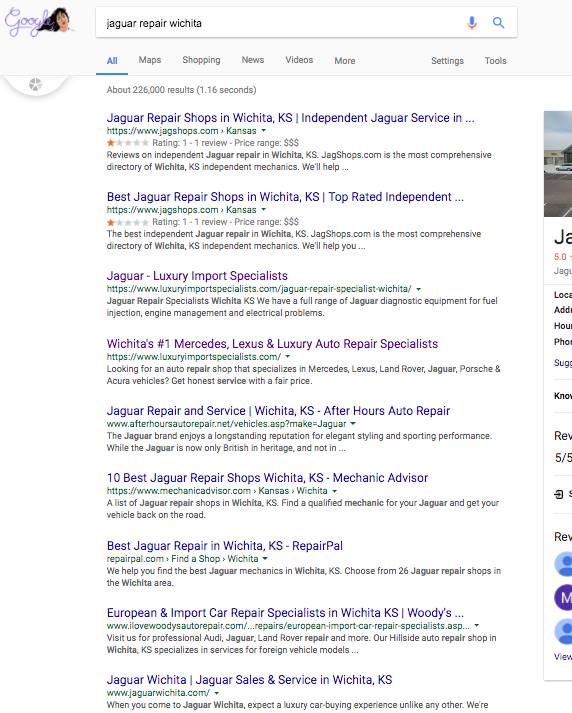Open Jaguar - Luxury Import Specialists result
This screenshot has height=713, width=572.
[197, 276]
